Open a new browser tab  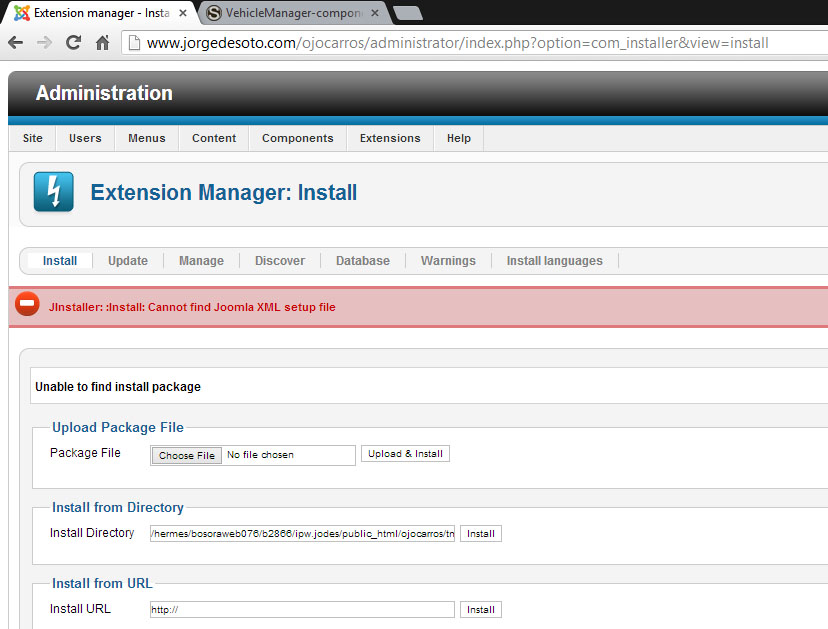(407, 13)
